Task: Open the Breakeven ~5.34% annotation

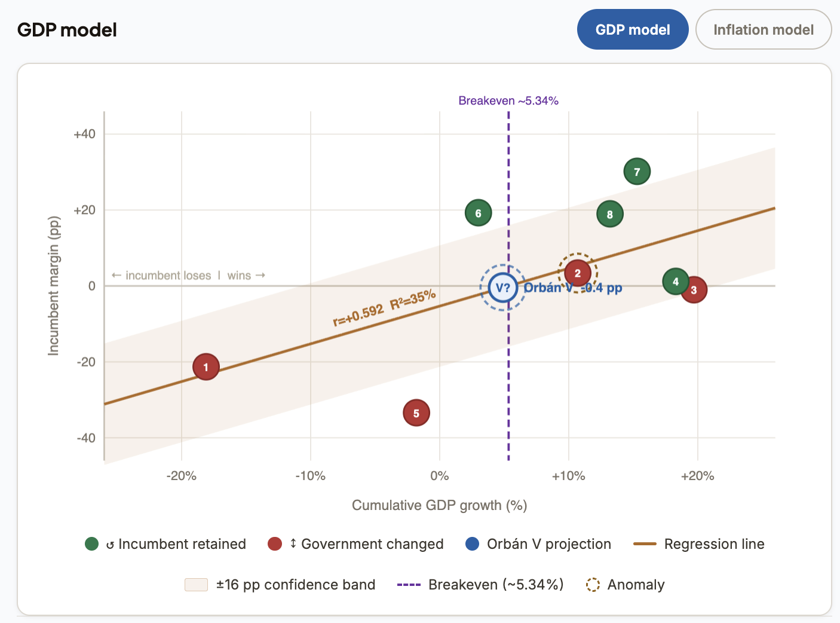Action: [x=508, y=100]
